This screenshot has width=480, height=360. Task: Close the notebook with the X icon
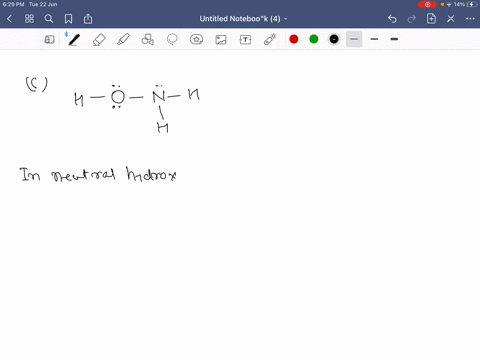451,19
